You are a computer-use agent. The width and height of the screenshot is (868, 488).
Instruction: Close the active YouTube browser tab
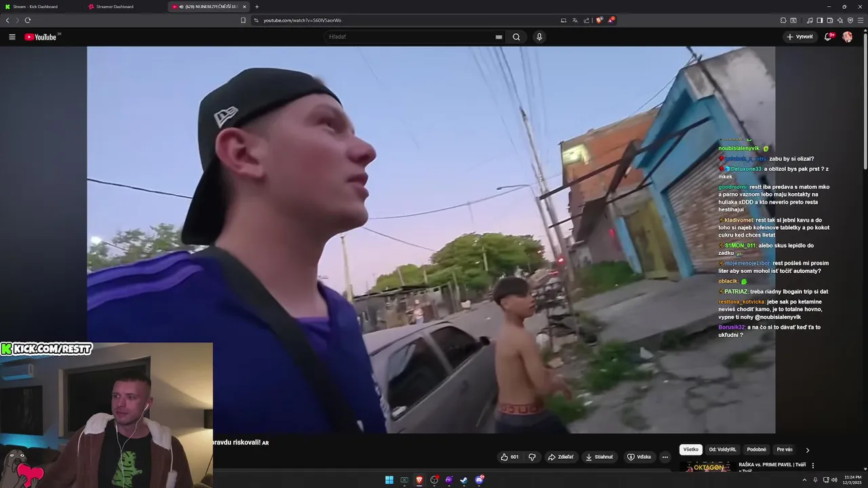click(x=245, y=7)
